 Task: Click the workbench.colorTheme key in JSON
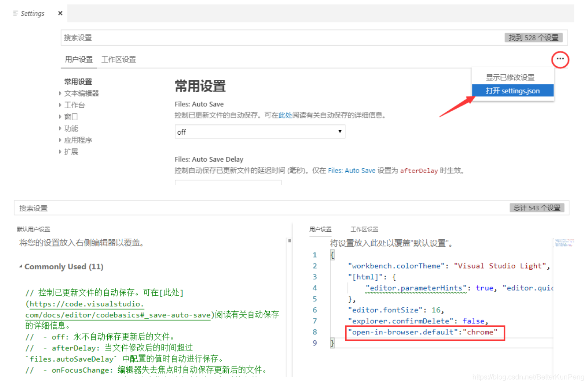(x=396, y=266)
